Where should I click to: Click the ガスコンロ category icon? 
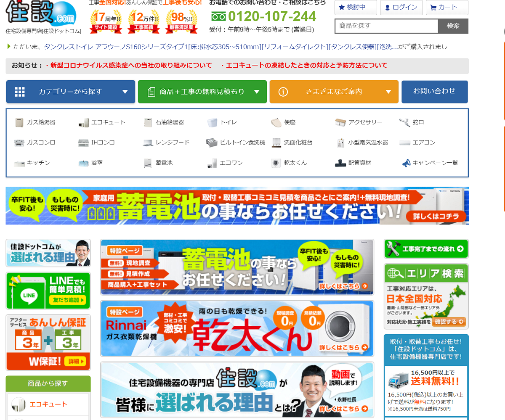[19, 143]
